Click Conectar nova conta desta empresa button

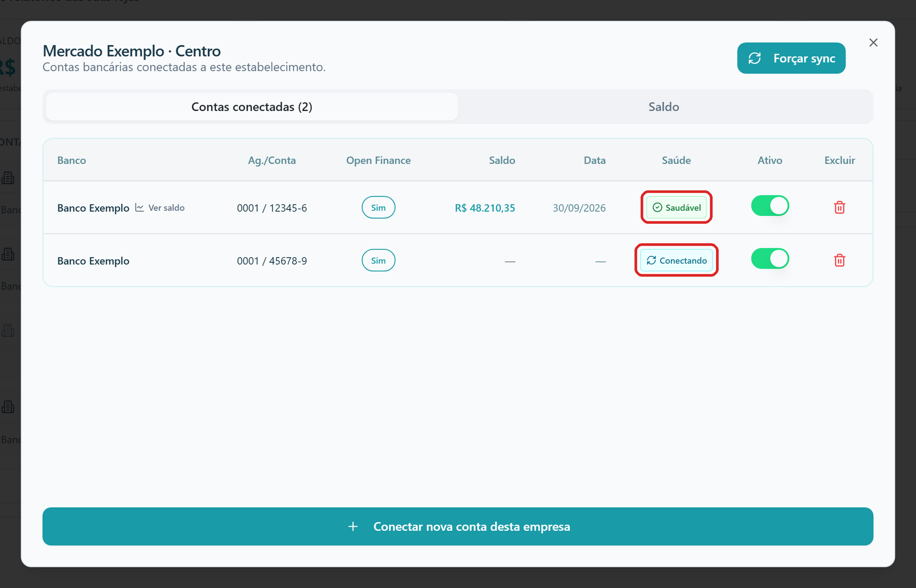(458, 526)
